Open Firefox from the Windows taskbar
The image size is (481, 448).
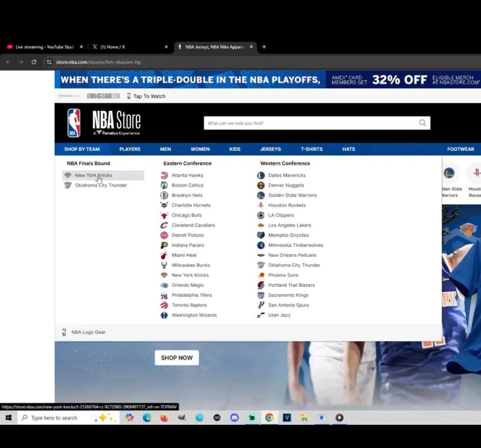pos(164,417)
